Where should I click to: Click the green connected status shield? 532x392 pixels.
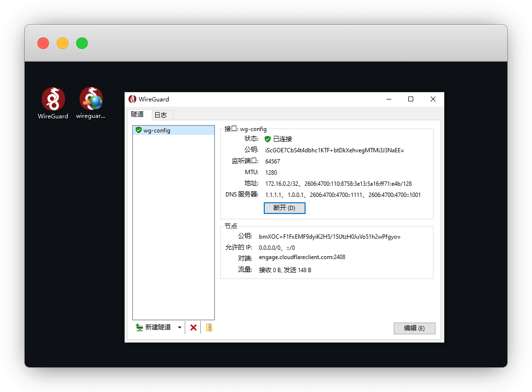tap(267, 139)
